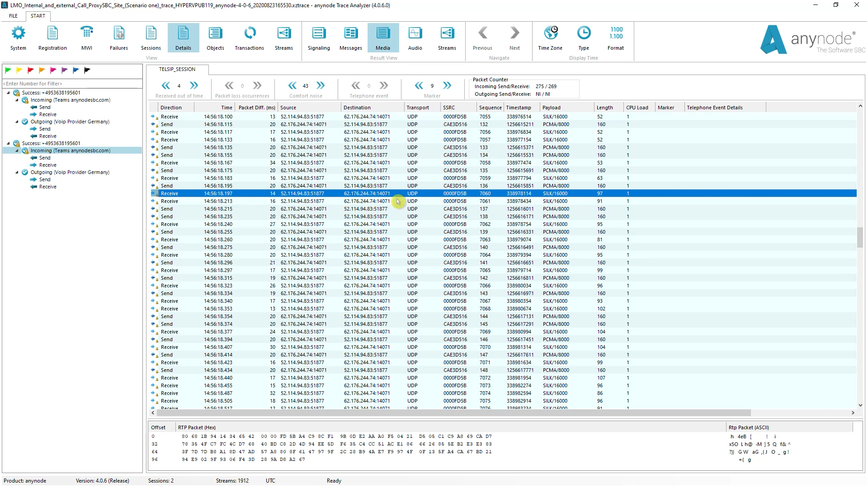The height and width of the screenshot is (488, 868).
Task: Click the purple flag filter
Action: click(65, 70)
